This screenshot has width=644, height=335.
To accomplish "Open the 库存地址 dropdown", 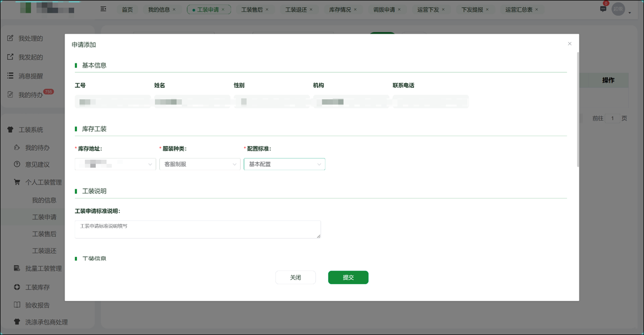I will [x=116, y=164].
